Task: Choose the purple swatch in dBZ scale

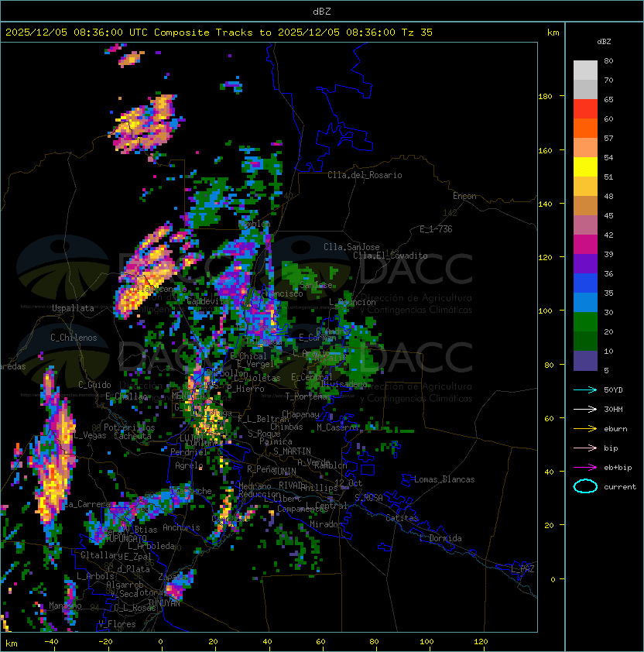Action: tap(585, 264)
